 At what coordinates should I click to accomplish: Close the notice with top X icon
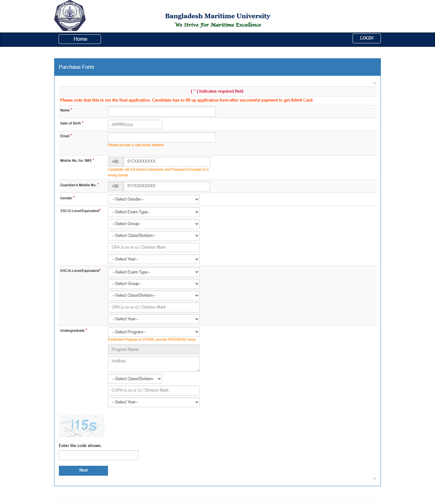click(x=374, y=83)
